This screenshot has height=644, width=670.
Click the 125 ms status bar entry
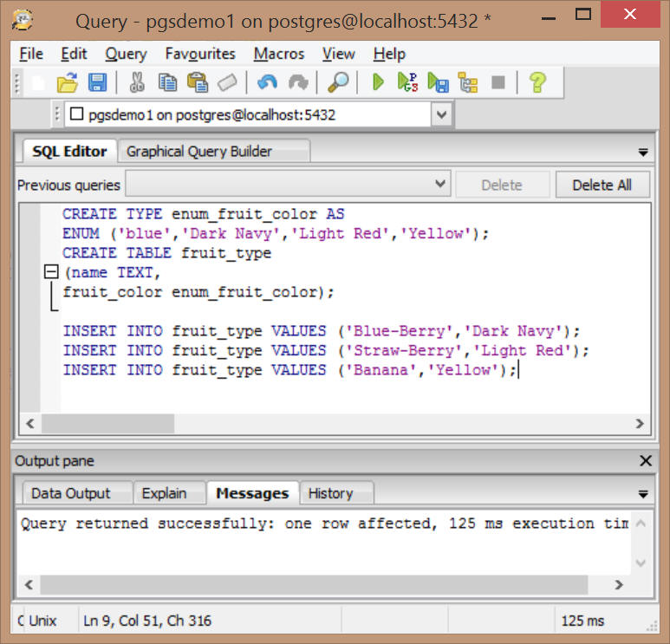(x=582, y=621)
